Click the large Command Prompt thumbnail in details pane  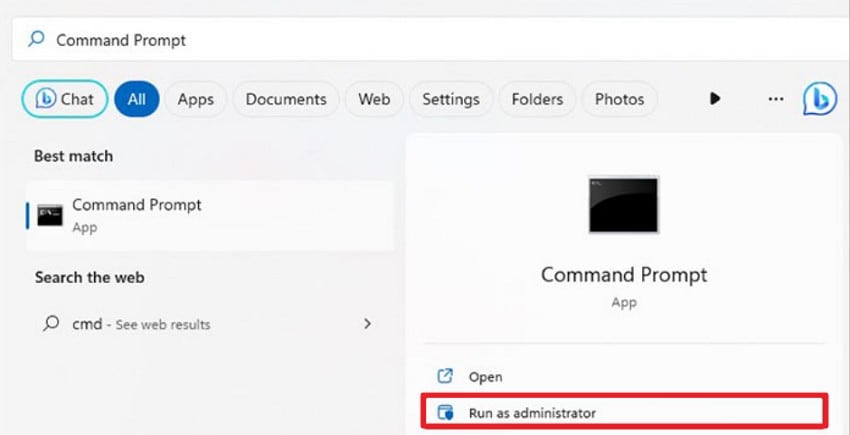623,205
